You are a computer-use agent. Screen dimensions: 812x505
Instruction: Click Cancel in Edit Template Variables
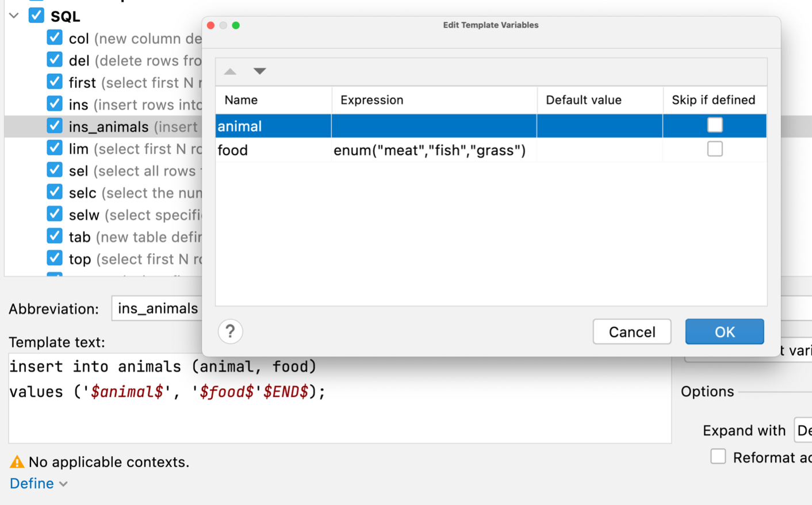[x=632, y=332]
